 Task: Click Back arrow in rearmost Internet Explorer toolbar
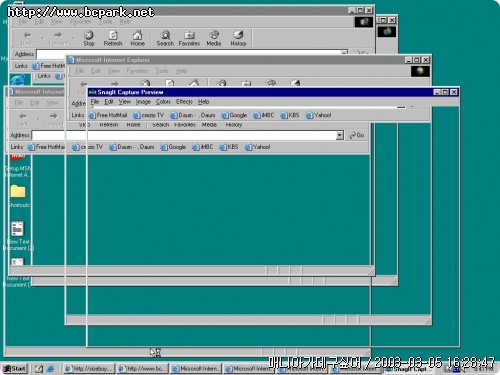[27, 35]
